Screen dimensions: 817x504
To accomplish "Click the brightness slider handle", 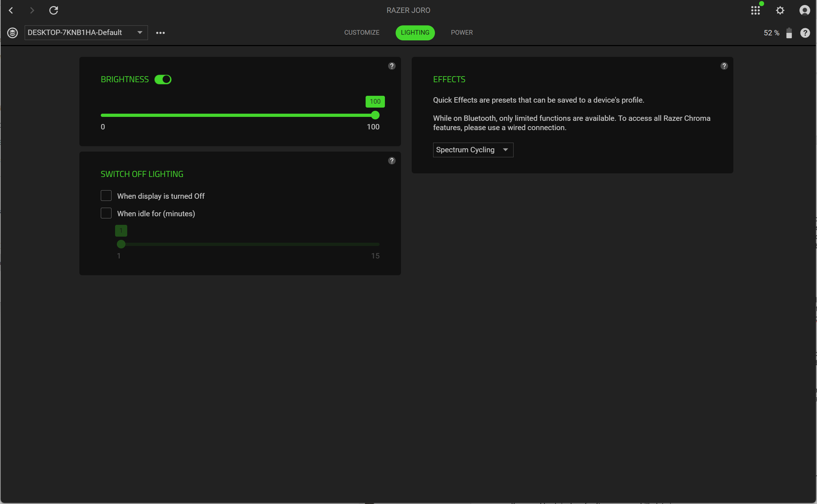I will [x=375, y=115].
